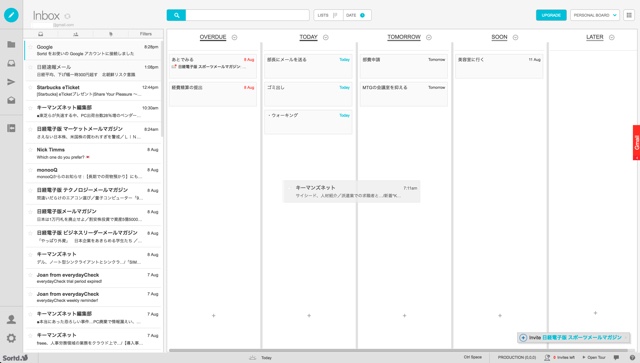Collapse the TOMORROW list with its circle button
The height and width of the screenshot is (363, 640).
tap(429, 37)
